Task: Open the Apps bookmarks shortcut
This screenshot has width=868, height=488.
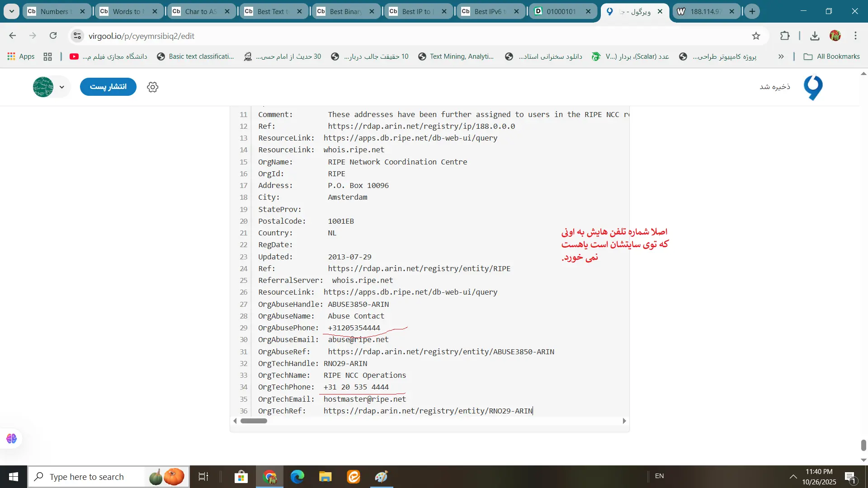Action: (21, 56)
